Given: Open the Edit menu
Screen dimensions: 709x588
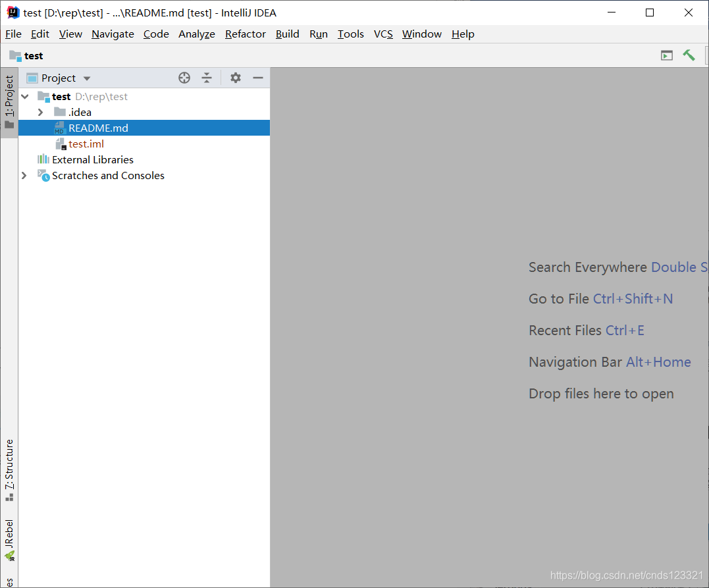Looking at the screenshot, I should [39, 34].
